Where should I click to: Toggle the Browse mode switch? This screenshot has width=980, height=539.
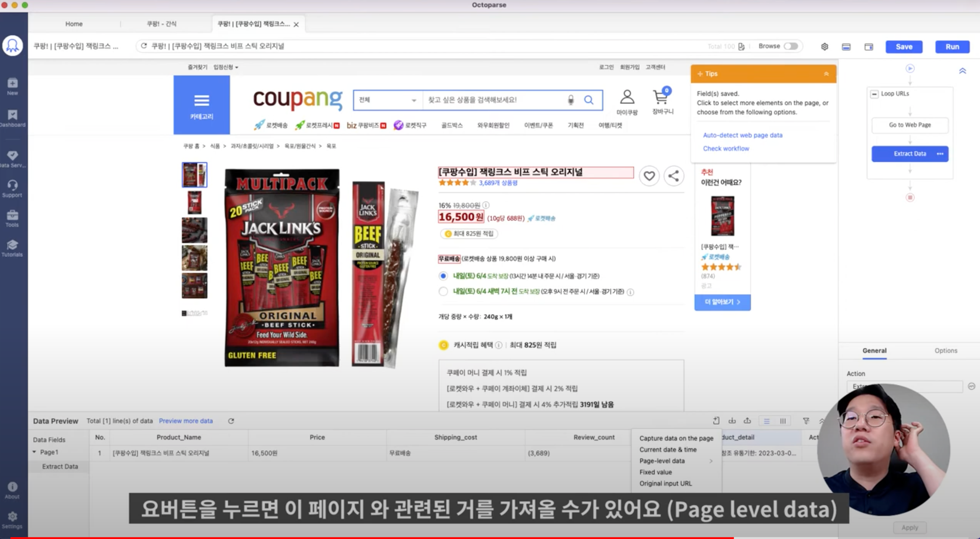pyautogui.click(x=791, y=46)
